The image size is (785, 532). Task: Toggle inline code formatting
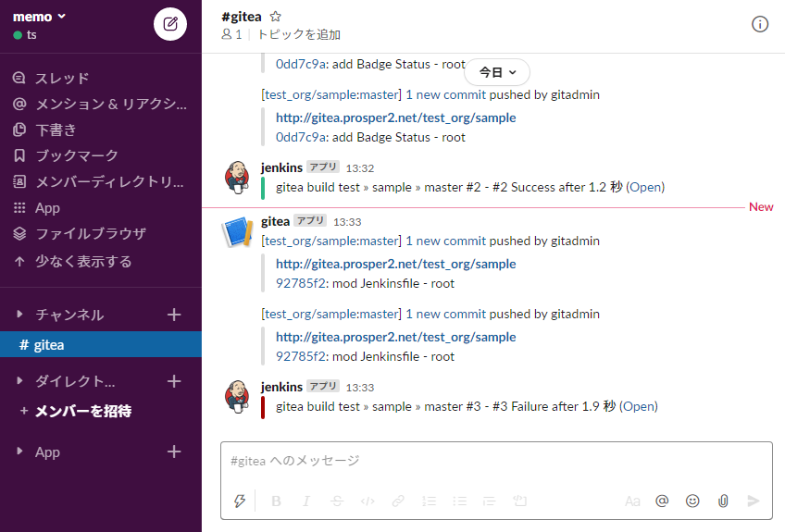(368, 501)
